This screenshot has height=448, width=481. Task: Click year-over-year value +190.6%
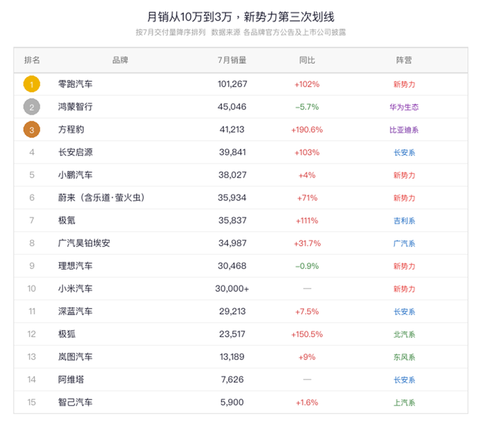pos(307,130)
